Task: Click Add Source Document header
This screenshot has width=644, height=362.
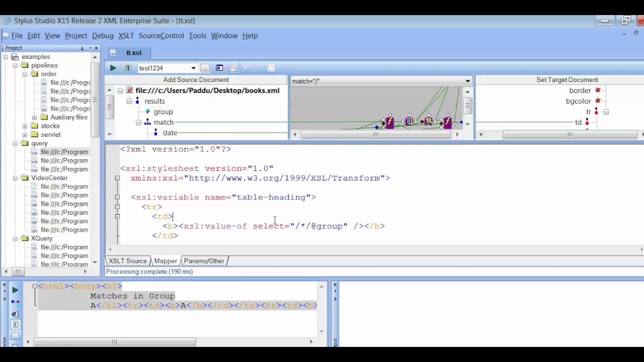Action: [x=196, y=80]
